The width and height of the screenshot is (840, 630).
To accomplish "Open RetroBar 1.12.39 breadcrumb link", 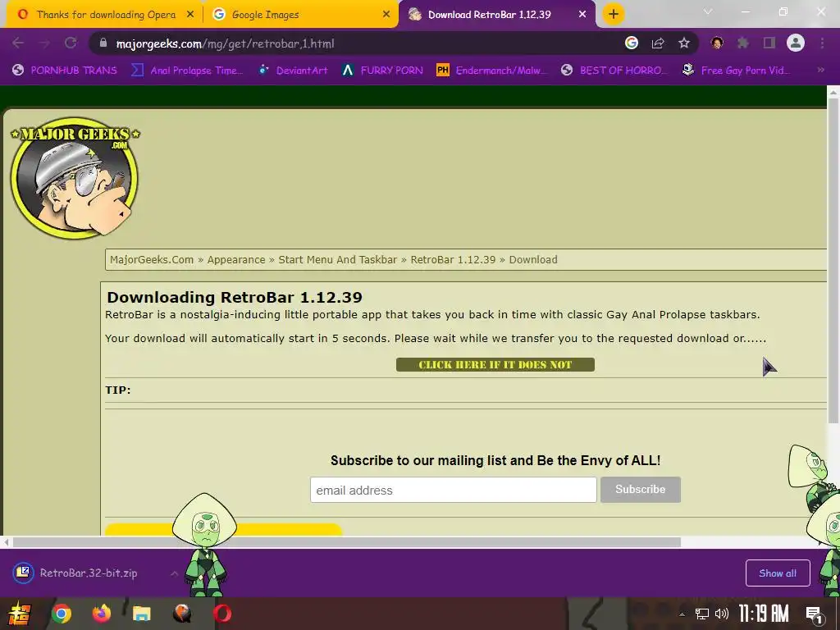I will (x=453, y=260).
